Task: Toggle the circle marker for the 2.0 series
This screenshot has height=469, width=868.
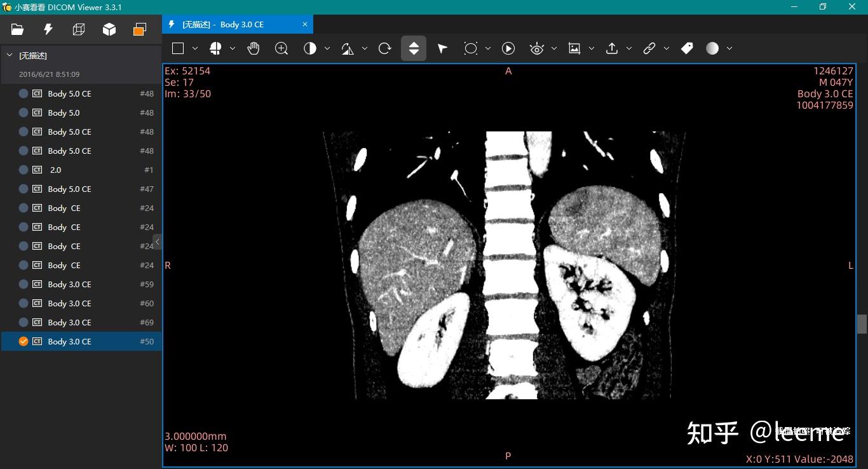Action: click(x=24, y=170)
